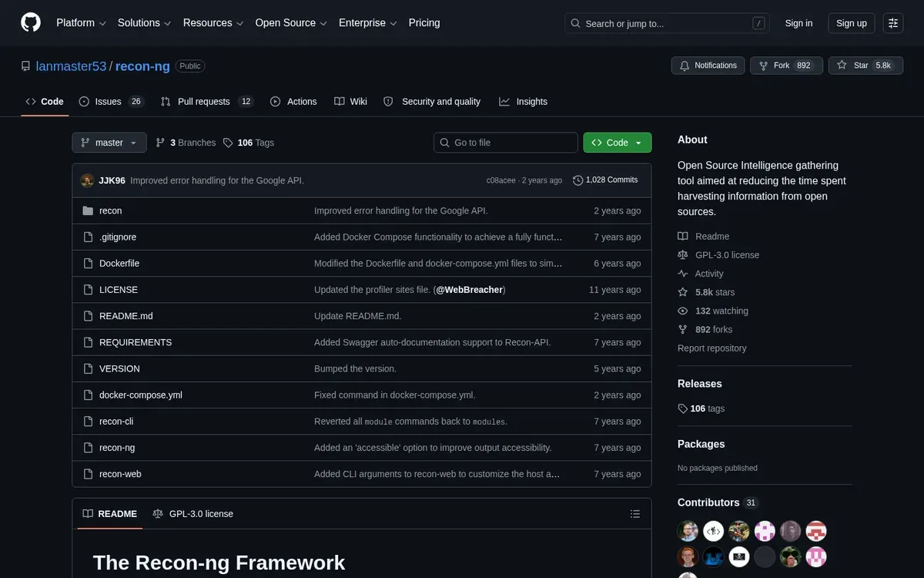Focus the Go to file field

coord(506,143)
